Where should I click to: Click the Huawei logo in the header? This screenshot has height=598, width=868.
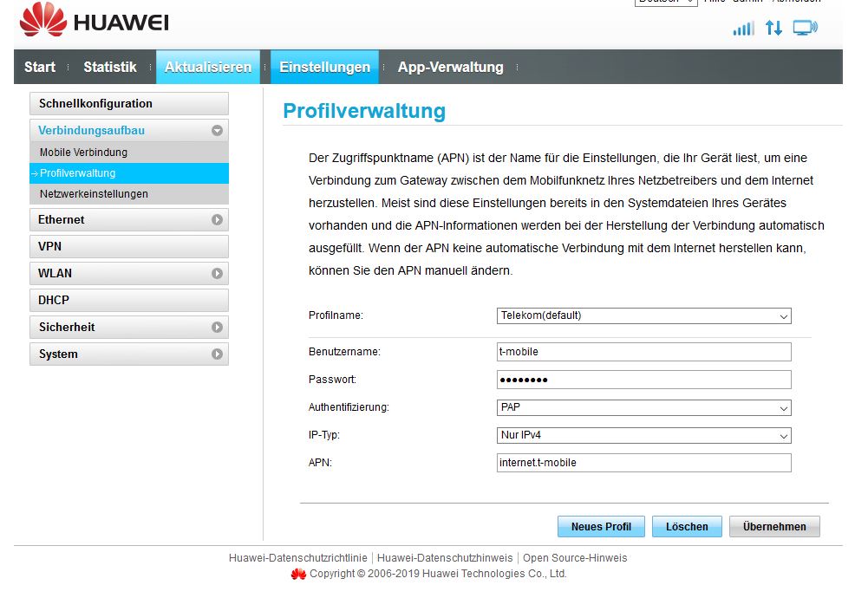click(94, 23)
